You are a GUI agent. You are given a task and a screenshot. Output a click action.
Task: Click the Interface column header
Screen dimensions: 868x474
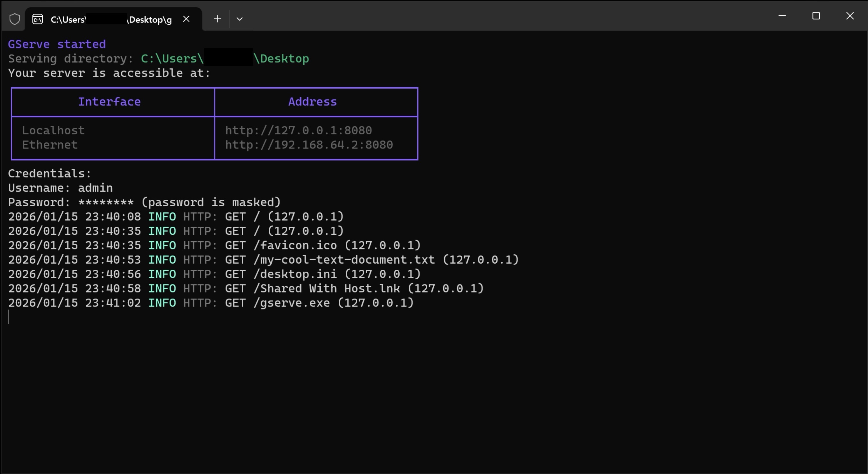[x=109, y=102]
